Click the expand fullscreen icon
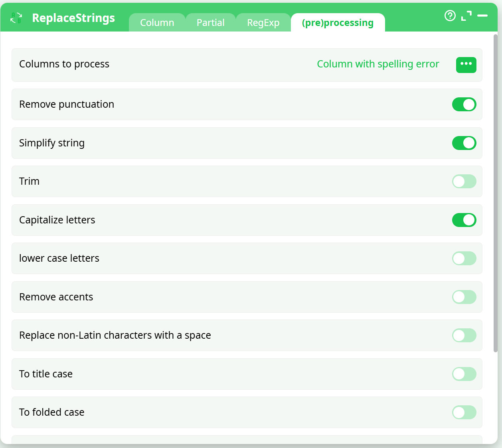 [x=466, y=16]
